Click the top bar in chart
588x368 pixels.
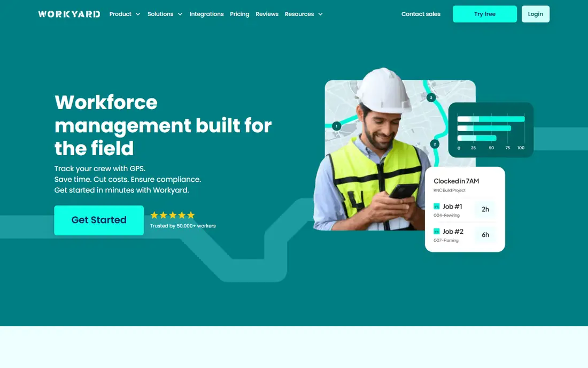tap(491, 119)
